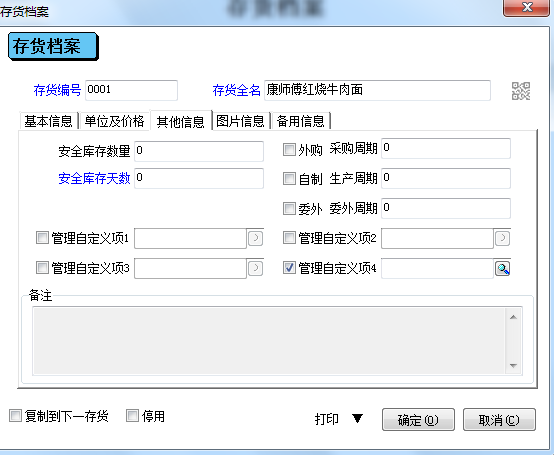Check the 管理自定义项2 checkbox
The width and height of the screenshot is (554, 455).
[x=289, y=238]
